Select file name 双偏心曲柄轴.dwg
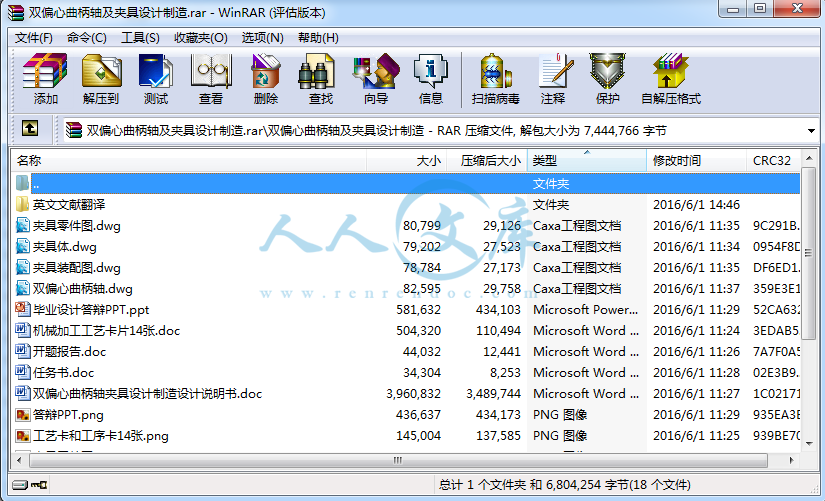 [x=83, y=288]
